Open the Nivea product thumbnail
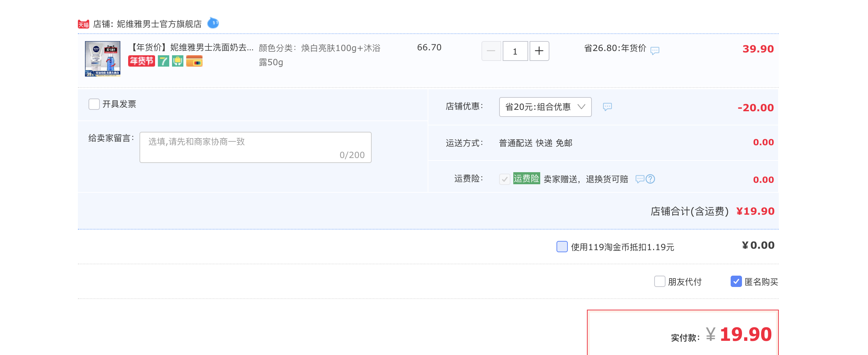The width and height of the screenshot is (868, 355). (103, 59)
